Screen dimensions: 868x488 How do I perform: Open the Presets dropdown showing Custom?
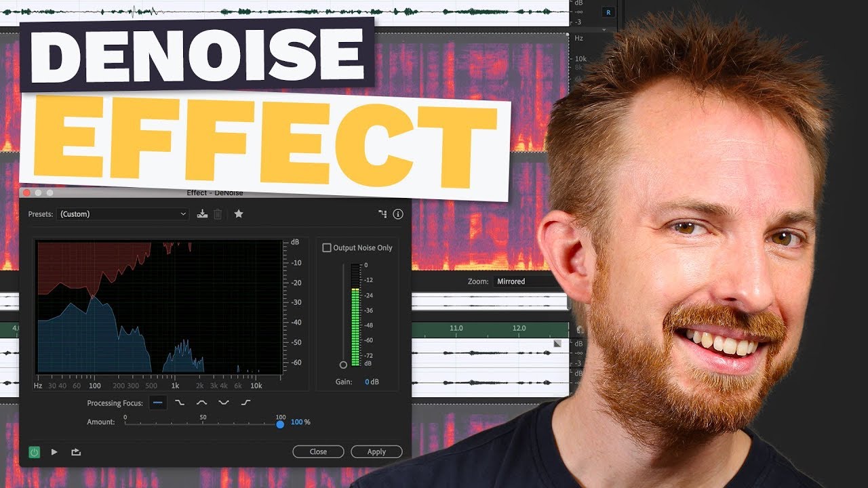tap(123, 214)
